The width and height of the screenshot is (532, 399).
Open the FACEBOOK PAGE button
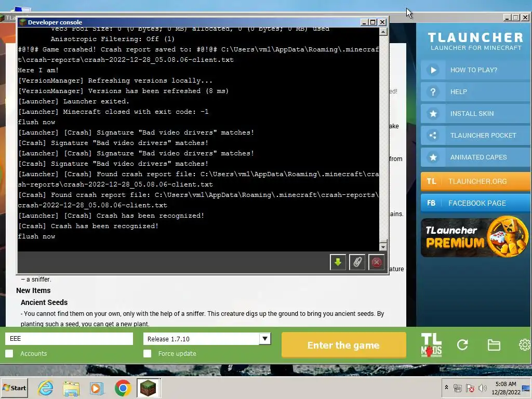pyautogui.click(x=475, y=203)
